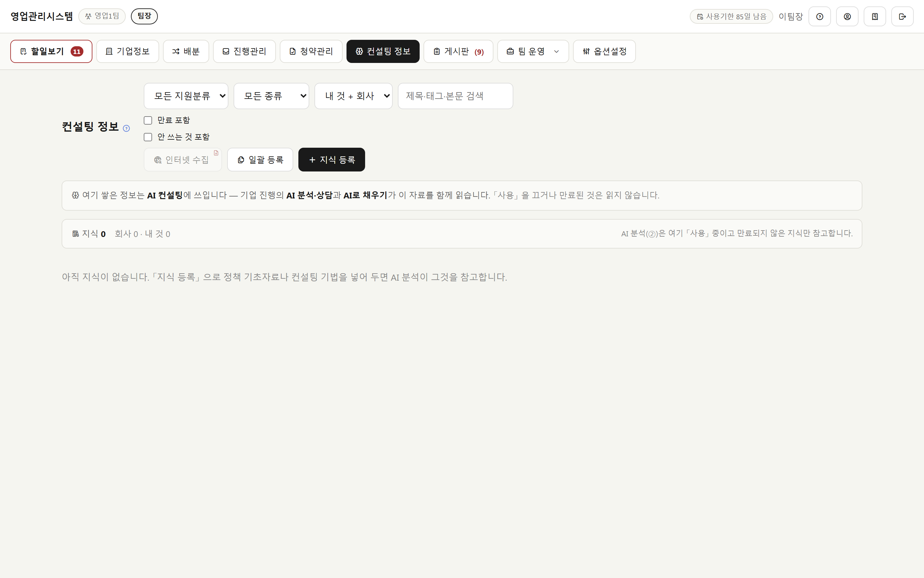Click the 인터넷 수집 button

(183, 160)
